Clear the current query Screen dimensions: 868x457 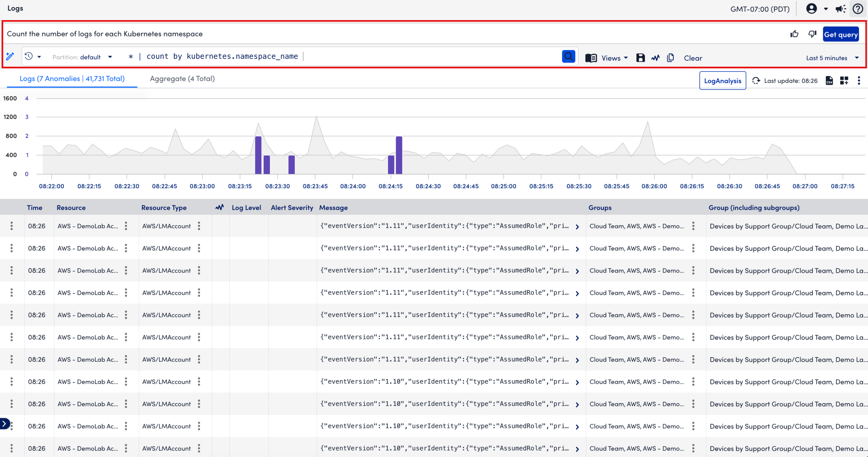(x=693, y=58)
